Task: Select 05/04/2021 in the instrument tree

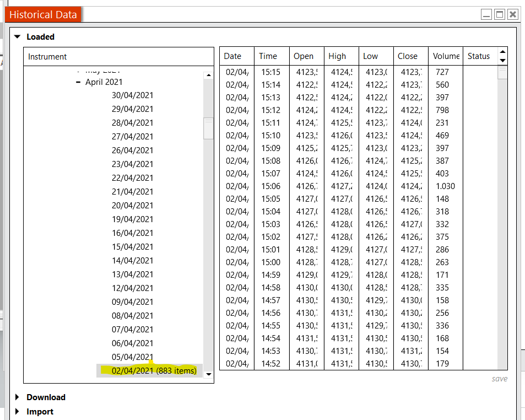Action: 132,357
